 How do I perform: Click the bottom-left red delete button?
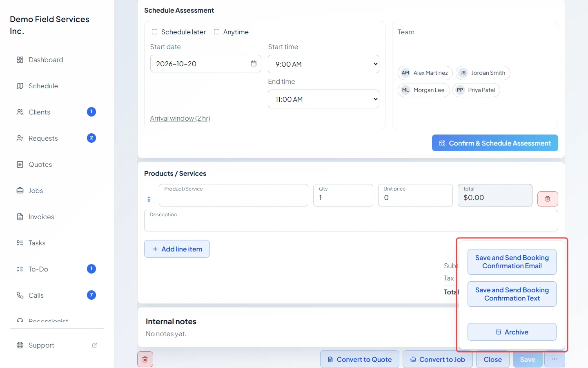[145, 359]
